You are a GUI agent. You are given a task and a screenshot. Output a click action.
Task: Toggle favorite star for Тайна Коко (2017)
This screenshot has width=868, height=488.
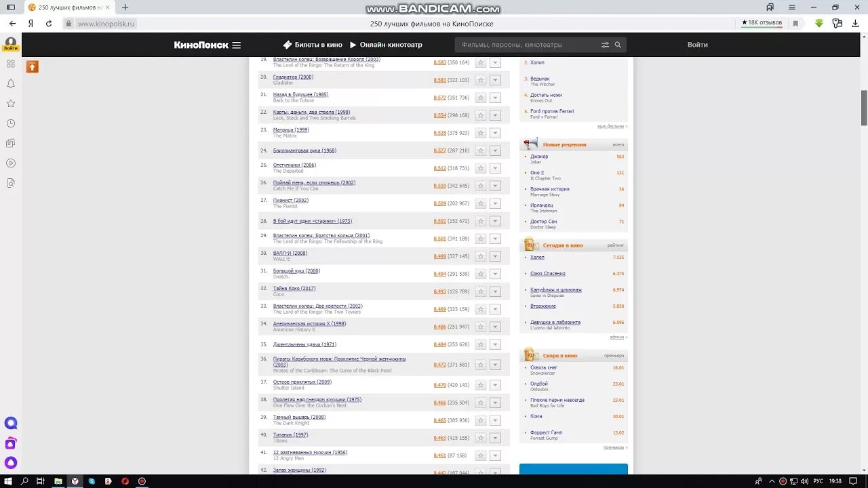(x=481, y=291)
